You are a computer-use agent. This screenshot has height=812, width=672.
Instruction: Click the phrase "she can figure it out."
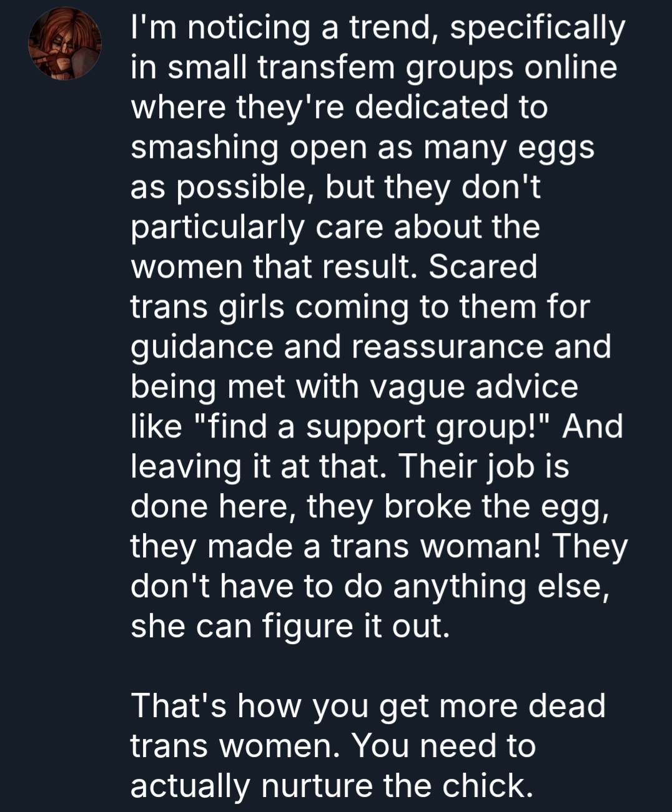coord(290,626)
